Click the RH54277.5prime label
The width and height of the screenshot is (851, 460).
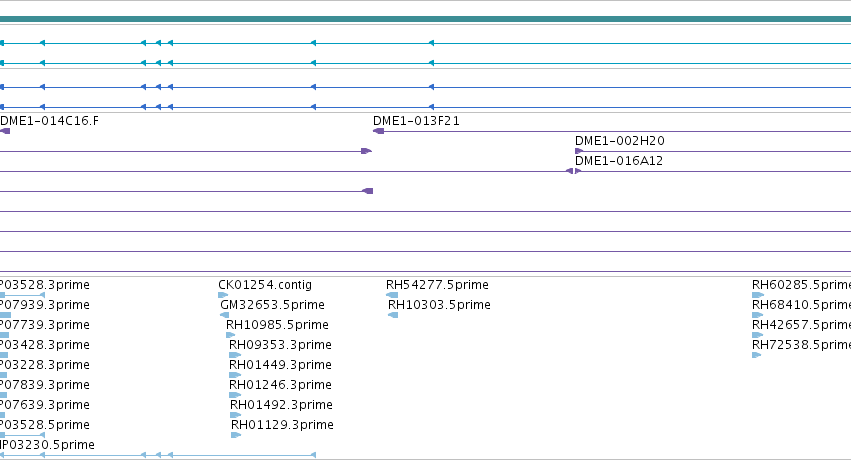tap(437, 285)
